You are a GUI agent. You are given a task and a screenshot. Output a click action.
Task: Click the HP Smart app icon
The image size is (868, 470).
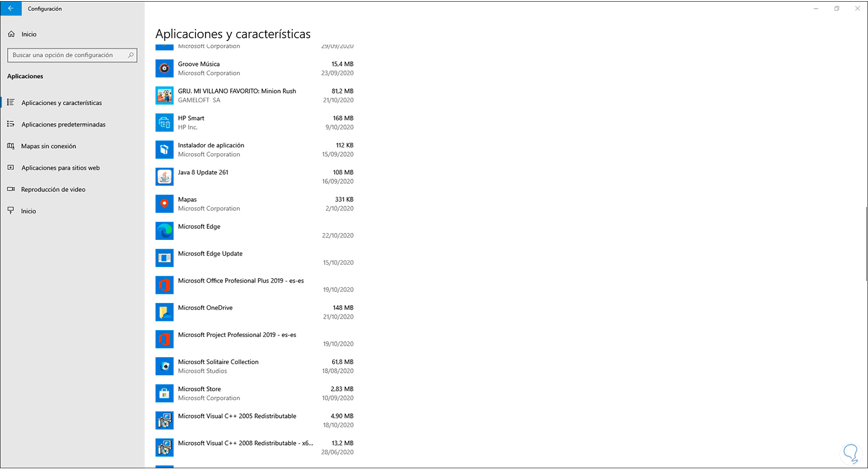[x=164, y=123]
